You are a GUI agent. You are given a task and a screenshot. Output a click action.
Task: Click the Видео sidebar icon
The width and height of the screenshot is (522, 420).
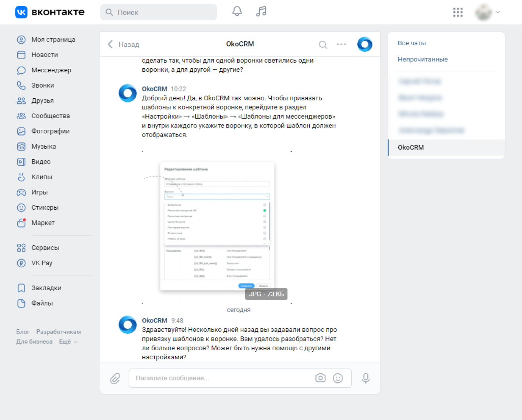(x=21, y=162)
